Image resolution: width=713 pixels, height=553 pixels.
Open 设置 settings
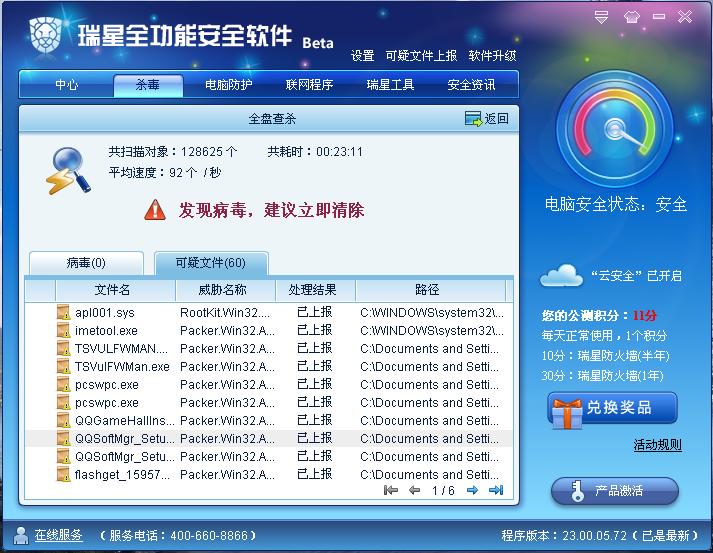coord(362,55)
